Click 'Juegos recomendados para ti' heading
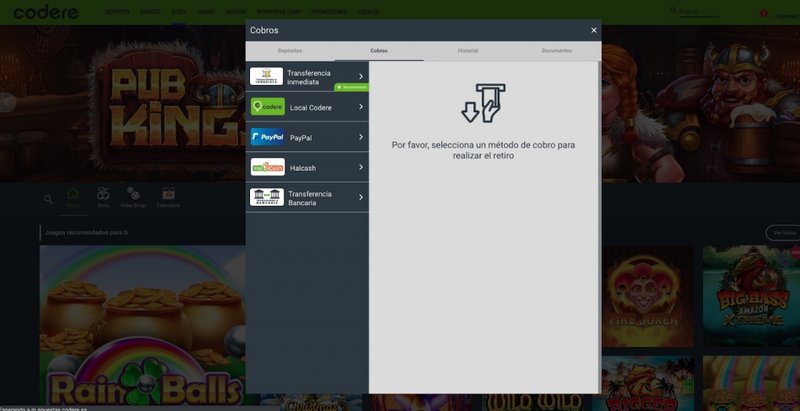 86,233
